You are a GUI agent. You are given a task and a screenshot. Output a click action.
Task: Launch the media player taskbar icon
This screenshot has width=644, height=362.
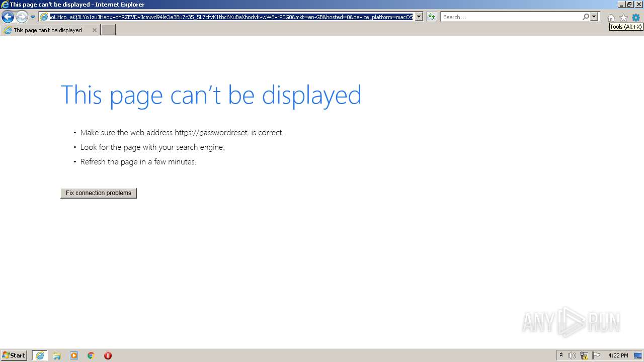[74, 355]
